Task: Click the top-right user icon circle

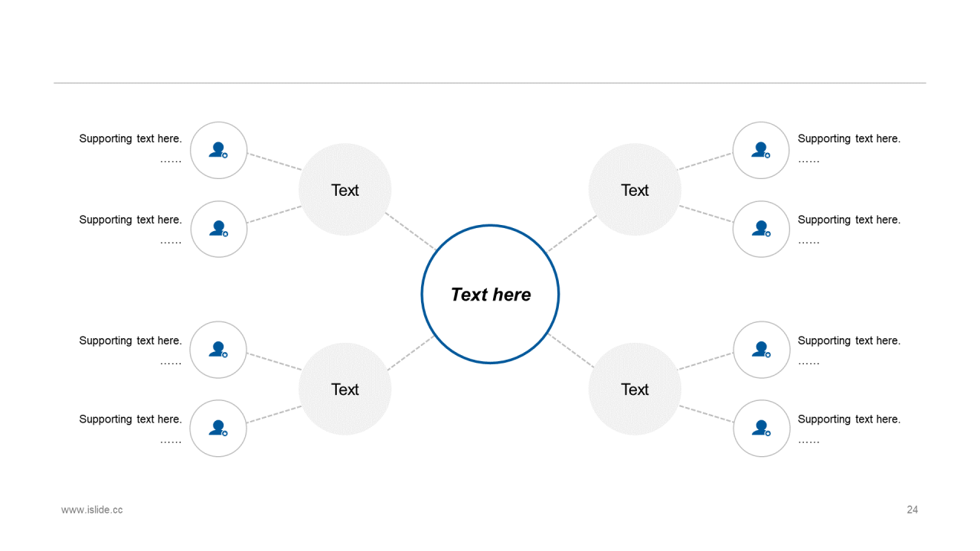Action: tap(761, 151)
